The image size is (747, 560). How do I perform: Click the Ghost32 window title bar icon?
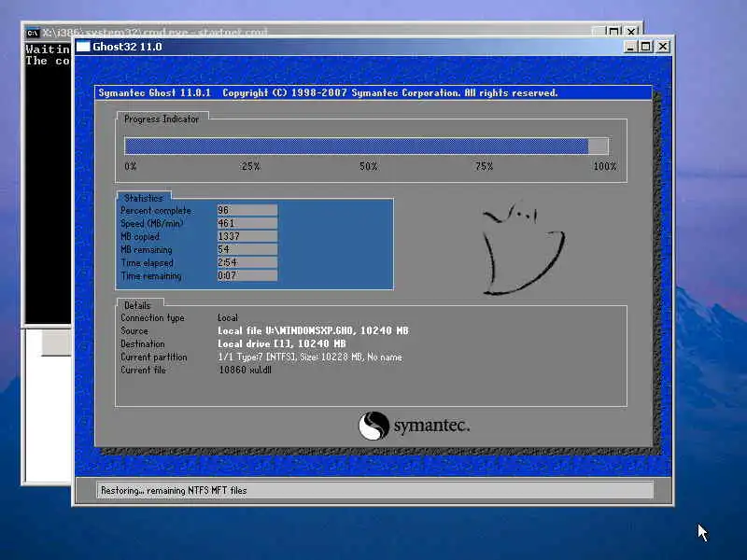coord(83,46)
